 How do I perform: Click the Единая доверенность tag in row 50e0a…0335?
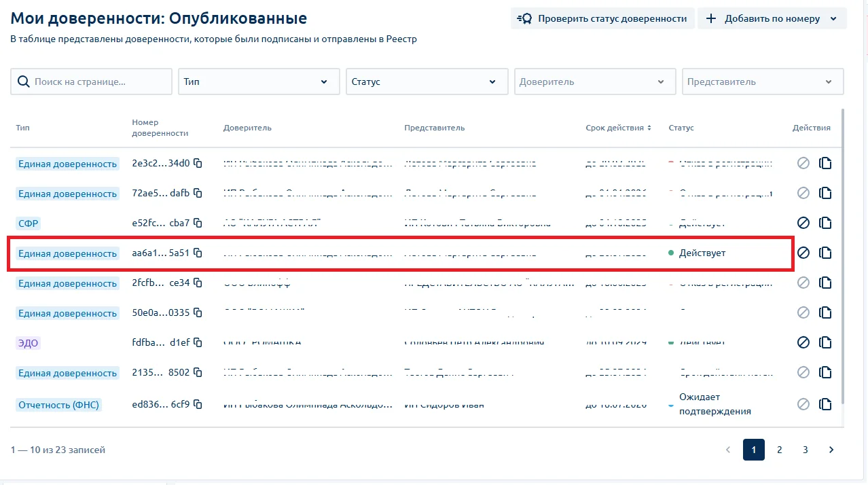67,313
